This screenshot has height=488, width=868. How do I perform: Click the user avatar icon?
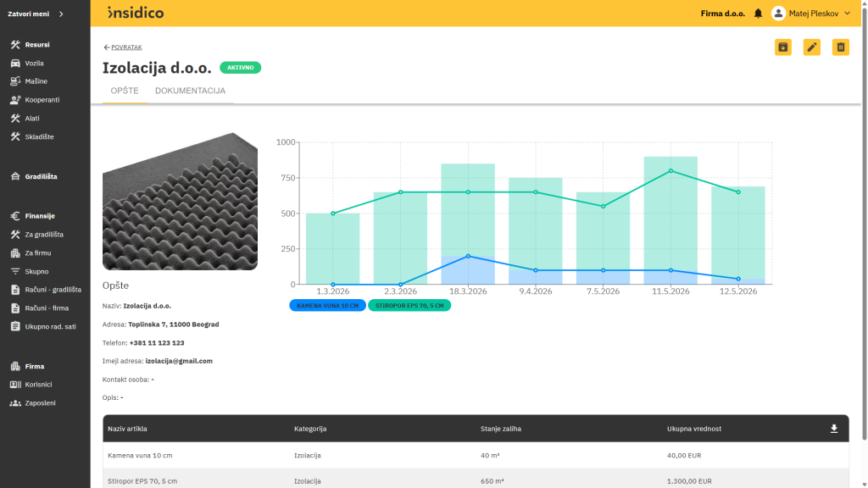778,14
